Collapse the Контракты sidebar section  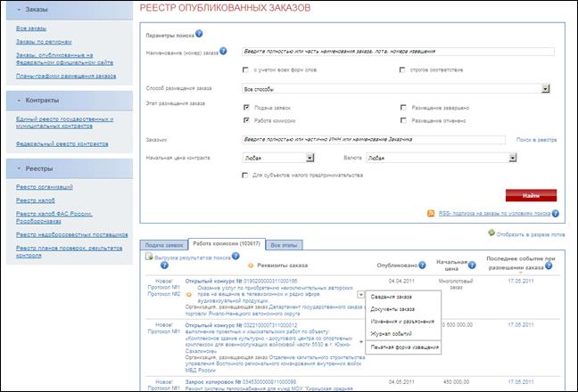click(19, 100)
